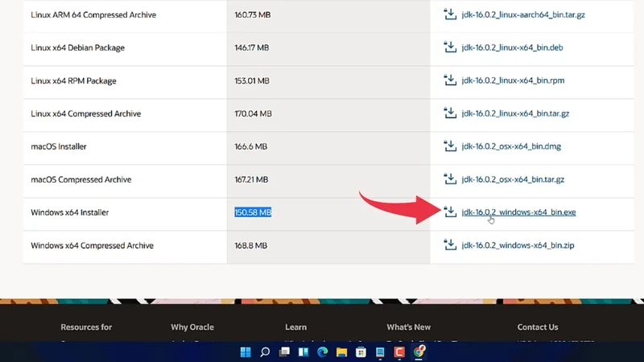Download jdk-16.0.2_windows-x64_bin.exe via its filename link
This screenshot has height=362, width=644.
coord(518,212)
